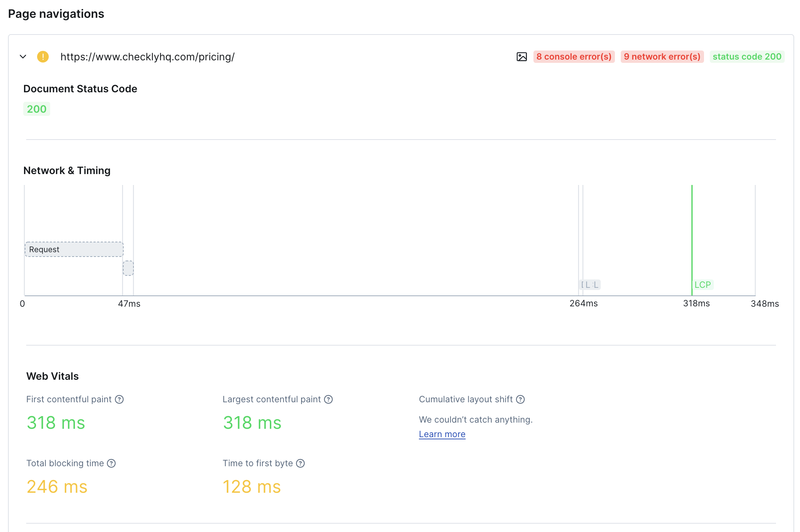Screen dimensions: 800x532
Task: Click the green 200 document status badge
Action: pyautogui.click(x=37, y=109)
